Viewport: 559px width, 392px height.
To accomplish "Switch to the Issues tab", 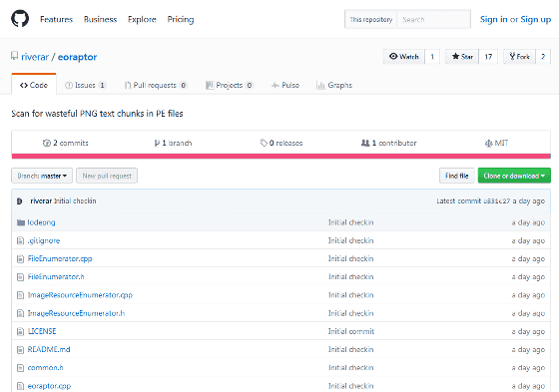I will pyautogui.click(x=85, y=85).
